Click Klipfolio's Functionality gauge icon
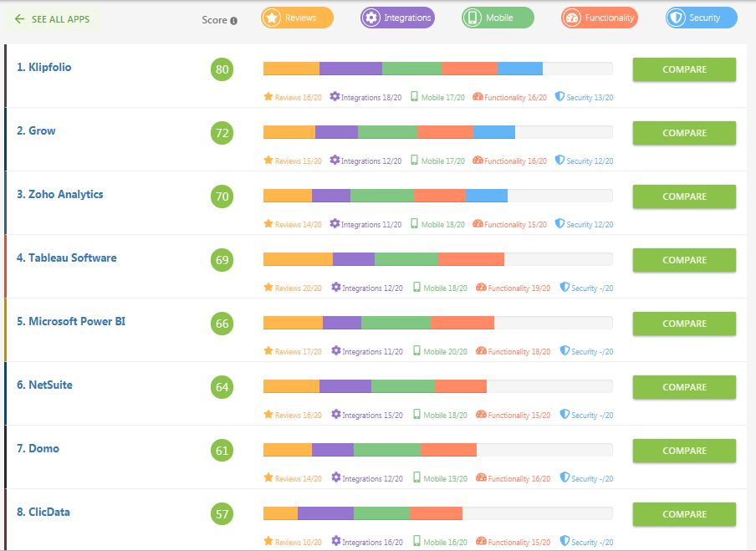This screenshot has width=756, height=551. pyautogui.click(x=478, y=96)
